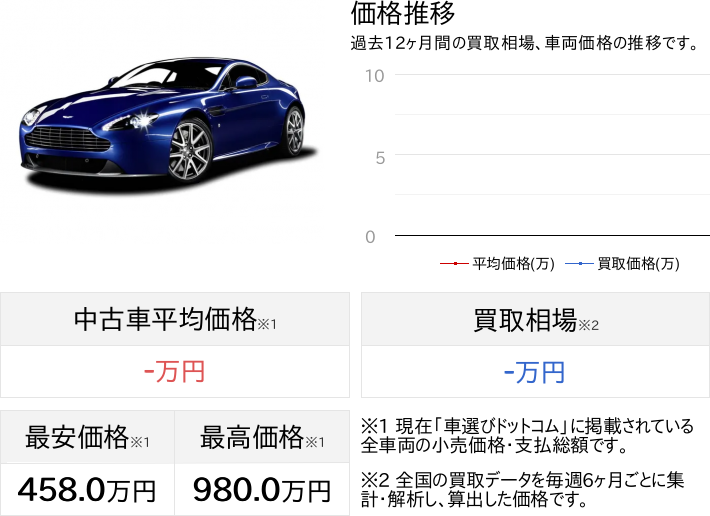Toggle the blue 買取価格(万) legend entry
This screenshot has height=516, width=710.
[x=623, y=263]
